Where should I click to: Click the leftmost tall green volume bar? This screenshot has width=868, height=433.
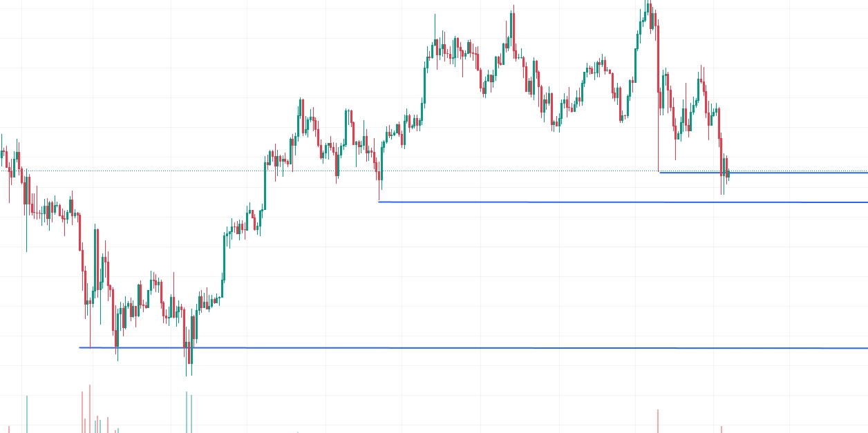coord(27,414)
